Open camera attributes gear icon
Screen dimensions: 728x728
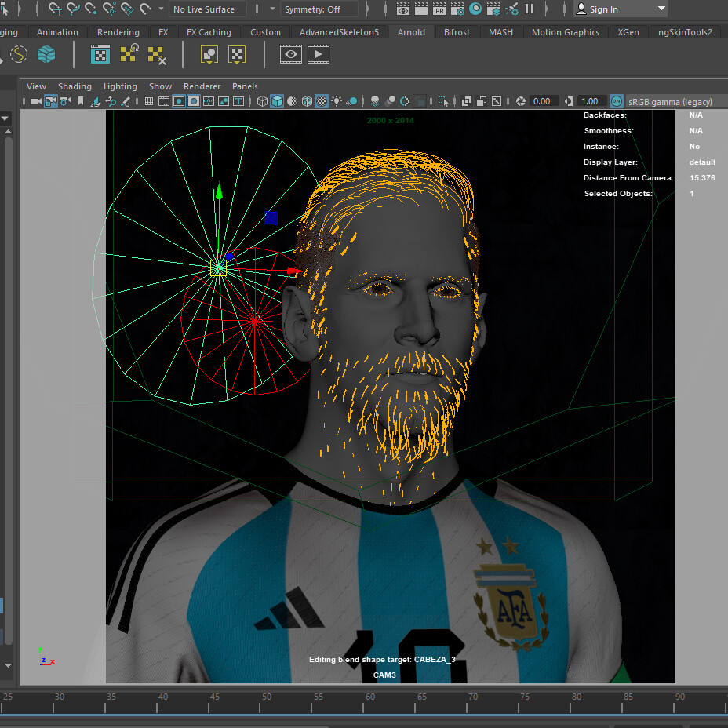pos(65,101)
